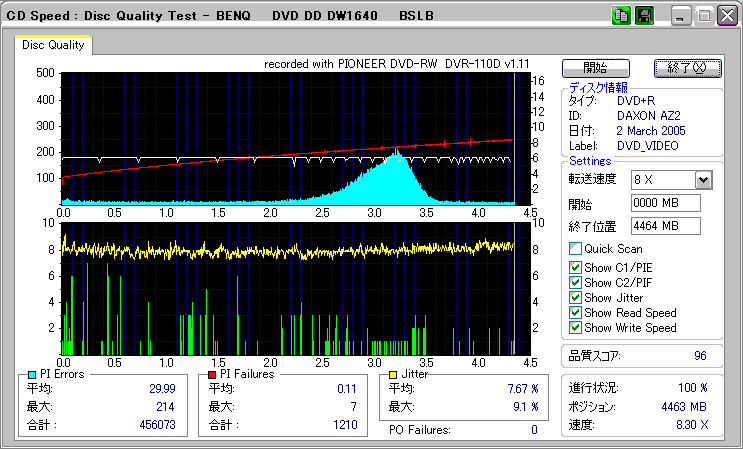
Task: Click the yellow Jitter legend square
Action: [394, 374]
